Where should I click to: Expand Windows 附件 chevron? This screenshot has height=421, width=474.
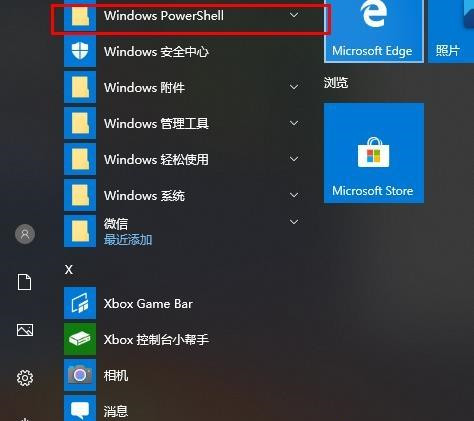tap(294, 87)
